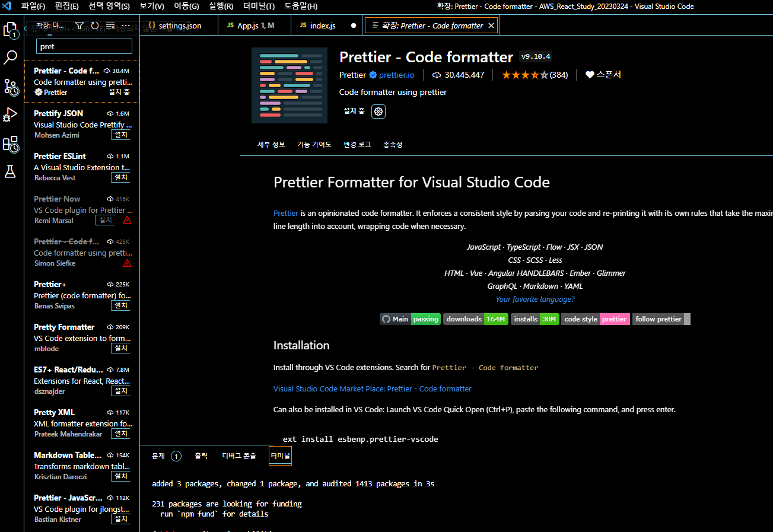Click the extension search input field
This screenshot has height=532, width=773.
coord(84,46)
